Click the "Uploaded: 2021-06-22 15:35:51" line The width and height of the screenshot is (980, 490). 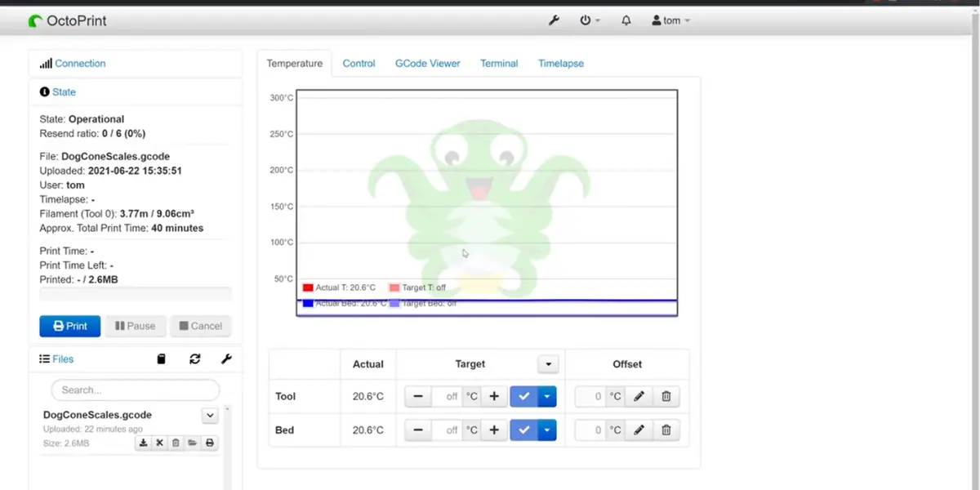tap(110, 171)
